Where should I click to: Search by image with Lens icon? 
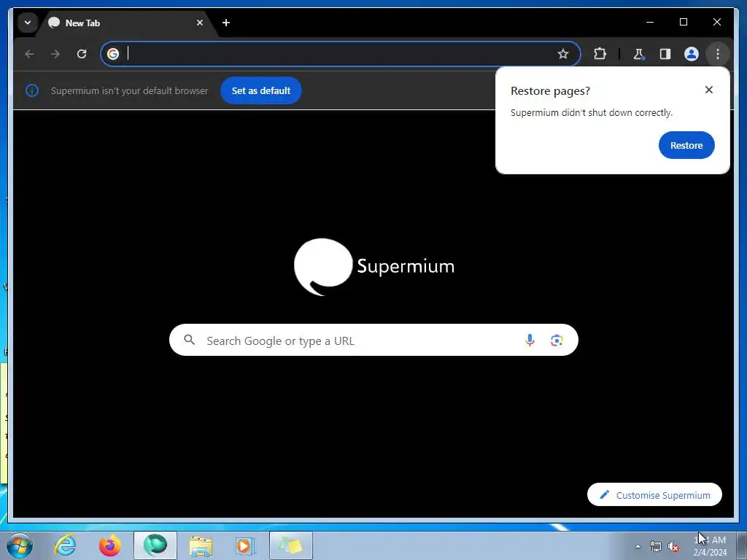click(x=557, y=340)
